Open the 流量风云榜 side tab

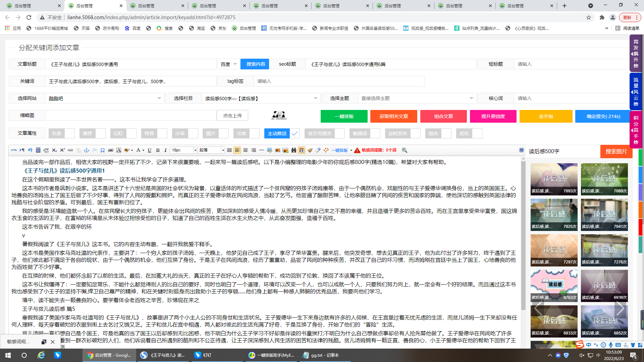636,92
